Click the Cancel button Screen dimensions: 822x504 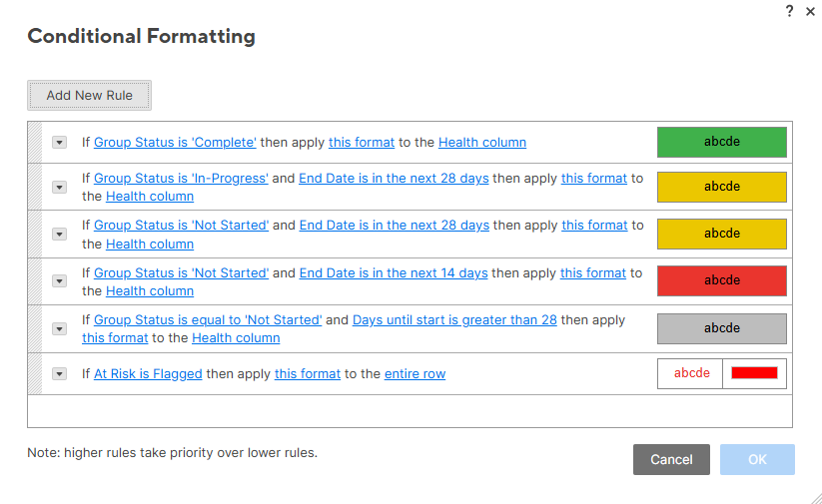pyautogui.click(x=671, y=459)
